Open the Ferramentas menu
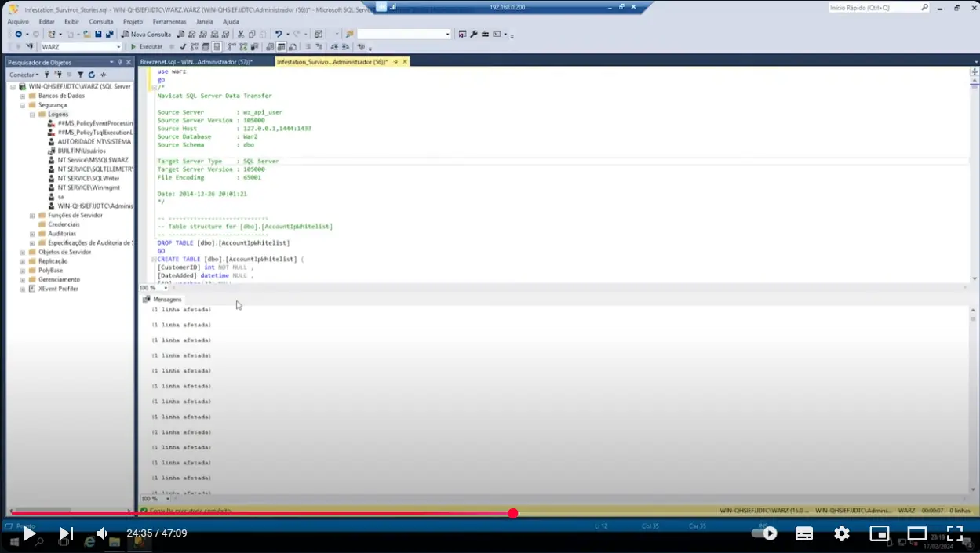This screenshot has height=553, width=980. click(169, 22)
